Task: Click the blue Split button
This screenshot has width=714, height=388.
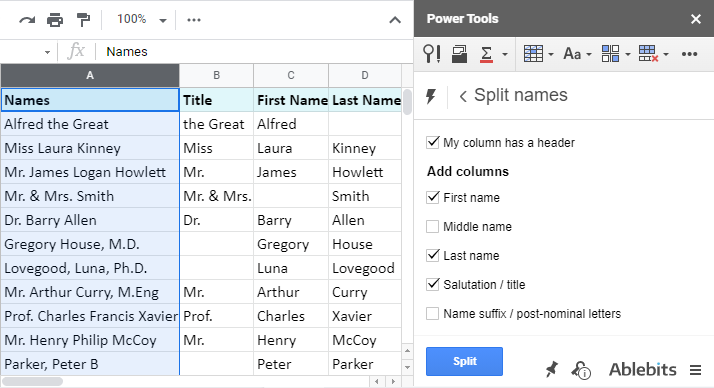Action: coord(464,362)
